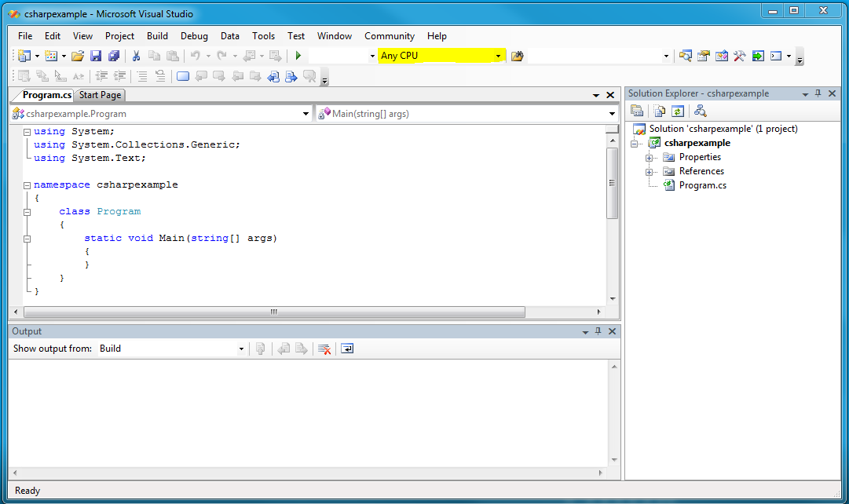Toggle auto-hide pin on Output panel
Screen dimensions: 849x504
click(x=598, y=331)
